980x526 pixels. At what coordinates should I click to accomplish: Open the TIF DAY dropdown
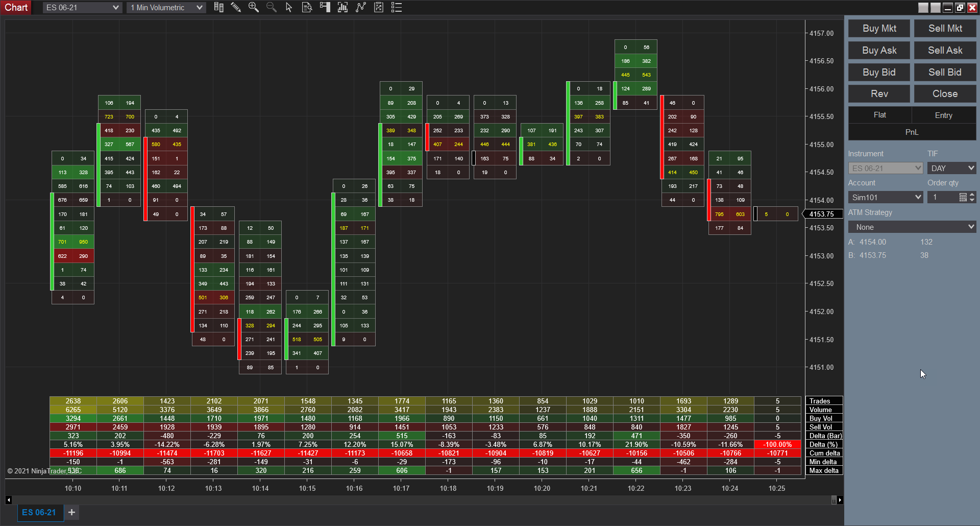(951, 168)
